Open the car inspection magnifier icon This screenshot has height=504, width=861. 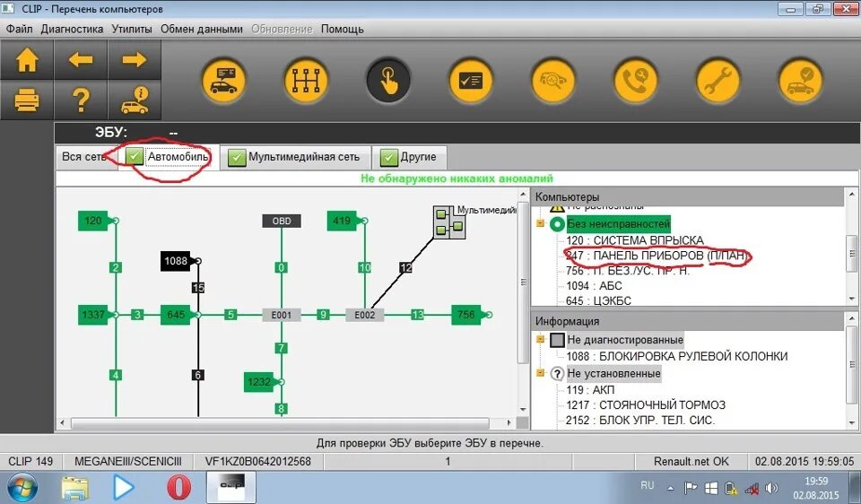[553, 81]
